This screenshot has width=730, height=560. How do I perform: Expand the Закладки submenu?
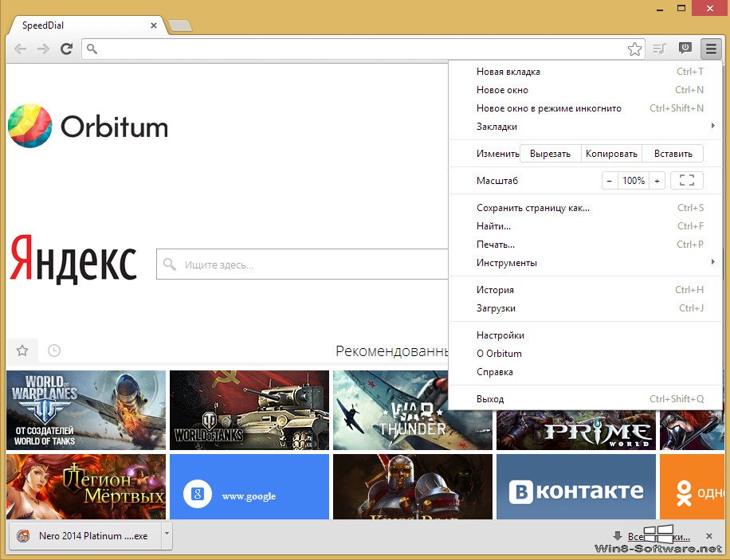[x=585, y=126]
